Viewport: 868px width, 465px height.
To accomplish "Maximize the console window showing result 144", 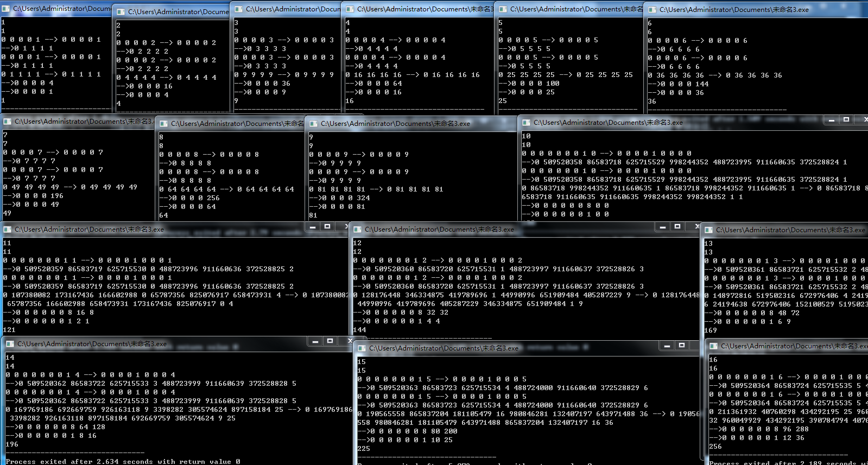I will coord(677,227).
